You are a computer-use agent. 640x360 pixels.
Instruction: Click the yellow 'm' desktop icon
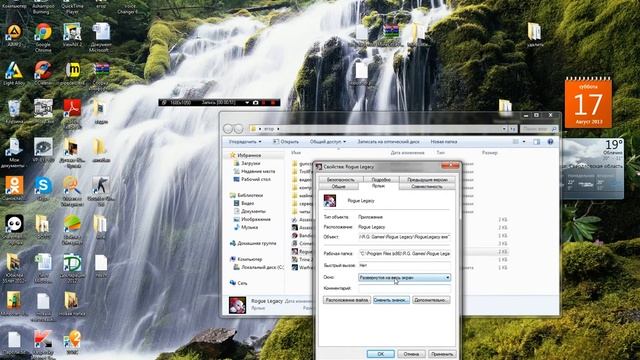coord(73,73)
